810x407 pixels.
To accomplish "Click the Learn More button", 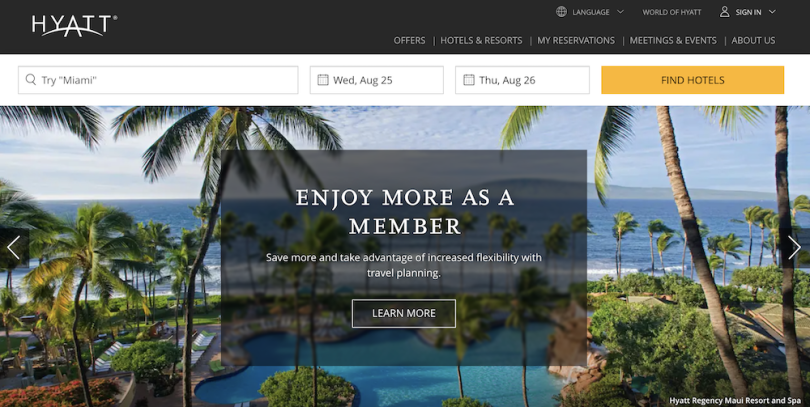I will coord(404,314).
